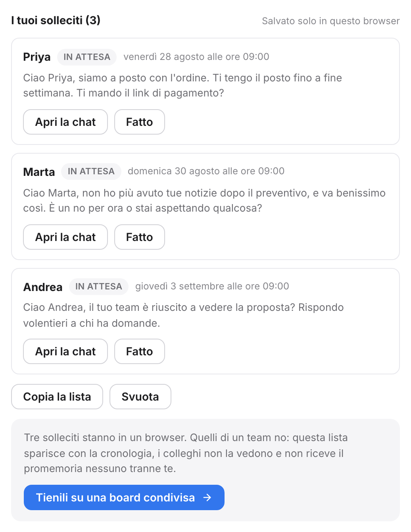Open the chat for Marta's reminder

pos(65,237)
